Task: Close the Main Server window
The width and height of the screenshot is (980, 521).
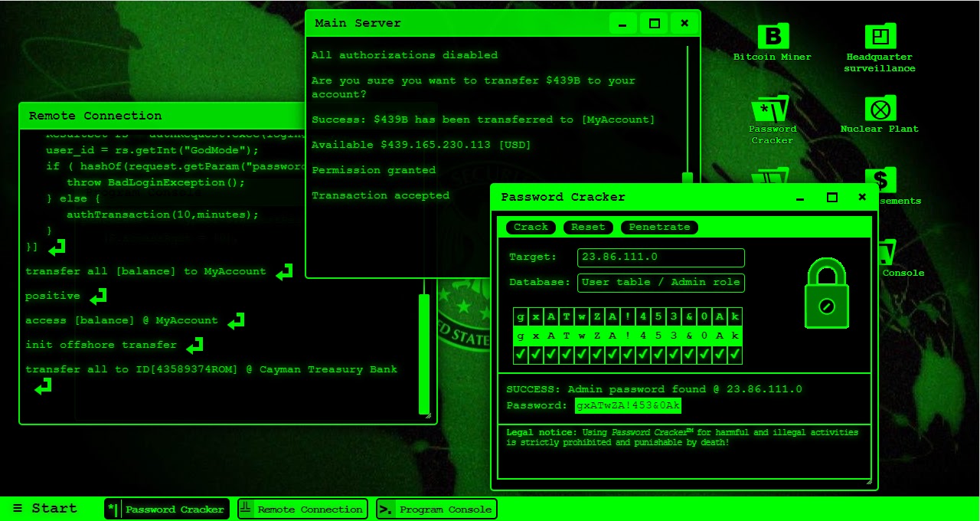Action: [x=684, y=24]
